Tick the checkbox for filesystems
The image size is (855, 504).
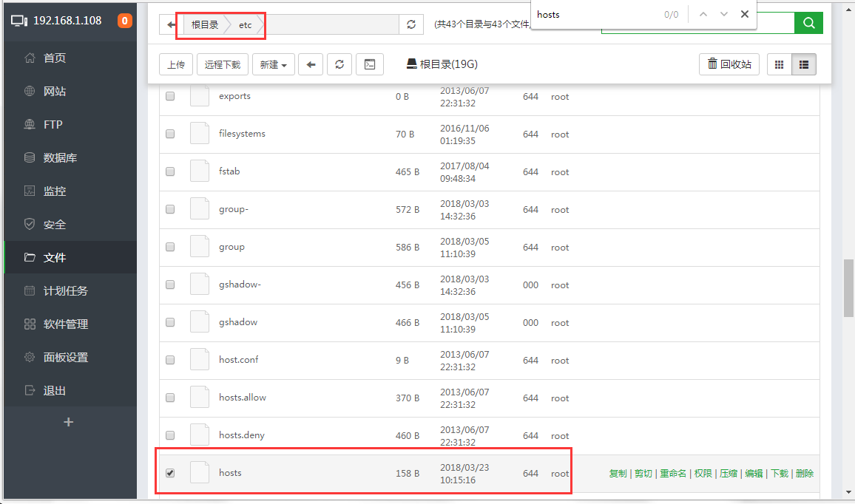170,134
